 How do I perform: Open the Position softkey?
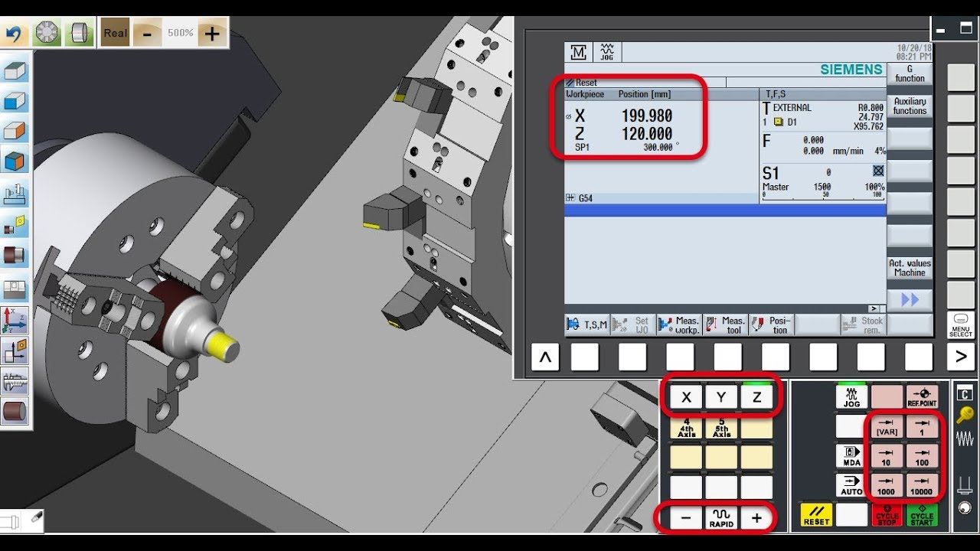771,324
